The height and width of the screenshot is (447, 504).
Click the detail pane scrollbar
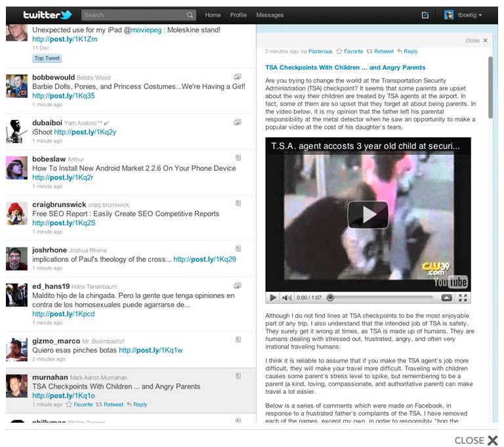coord(490,87)
